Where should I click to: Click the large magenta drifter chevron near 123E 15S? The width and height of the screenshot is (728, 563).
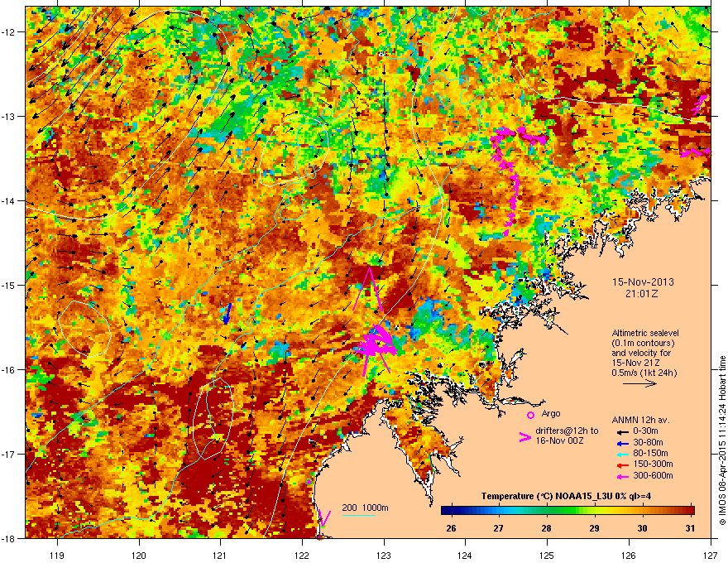coord(368,289)
